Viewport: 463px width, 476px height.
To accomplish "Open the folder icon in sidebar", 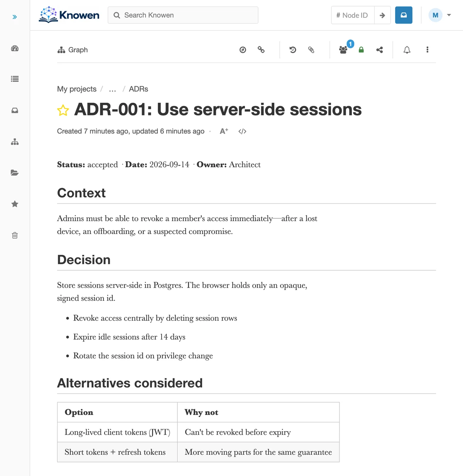I will click(x=15, y=173).
